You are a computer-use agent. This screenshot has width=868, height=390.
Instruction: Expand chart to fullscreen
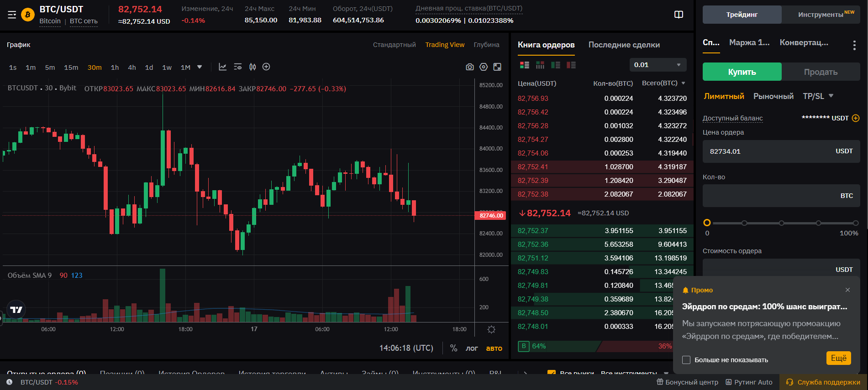[497, 67]
